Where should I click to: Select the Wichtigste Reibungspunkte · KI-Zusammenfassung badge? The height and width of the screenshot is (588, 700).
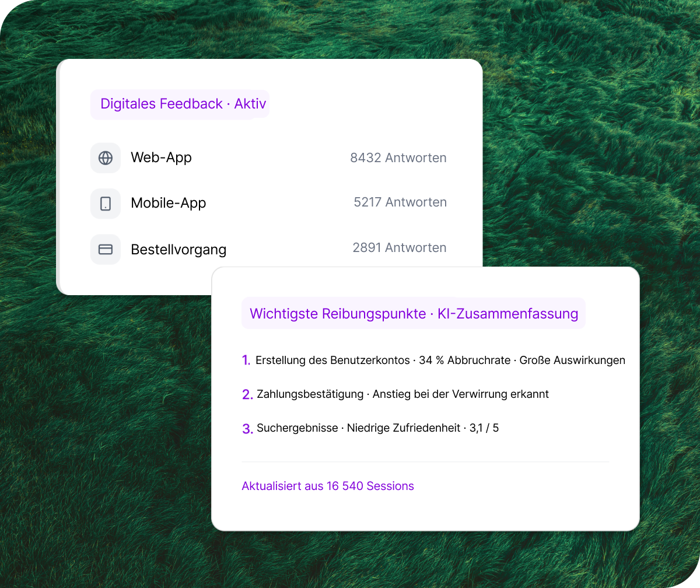(x=414, y=313)
